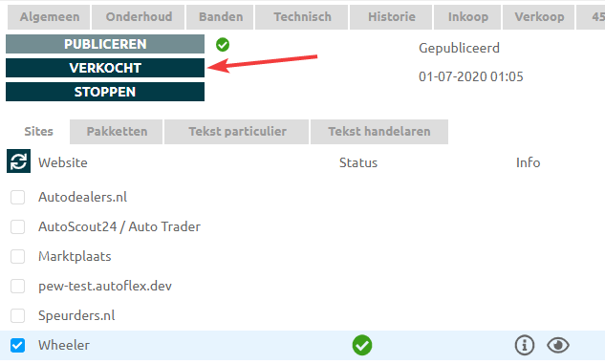The width and height of the screenshot is (605, 364).
Task: Open the Tekst handelaren tab
Action: pyautogui.click(x=379, y=132)
